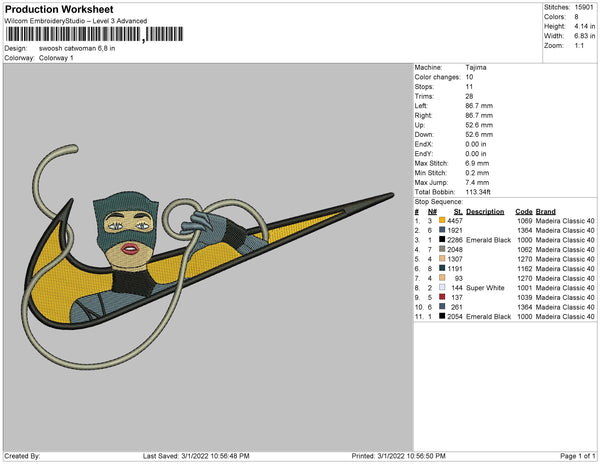The height and width of the screenshot is (464, 600).
Task: Select the Min Stitch value 0.2 mm
Action: point(477,173)
